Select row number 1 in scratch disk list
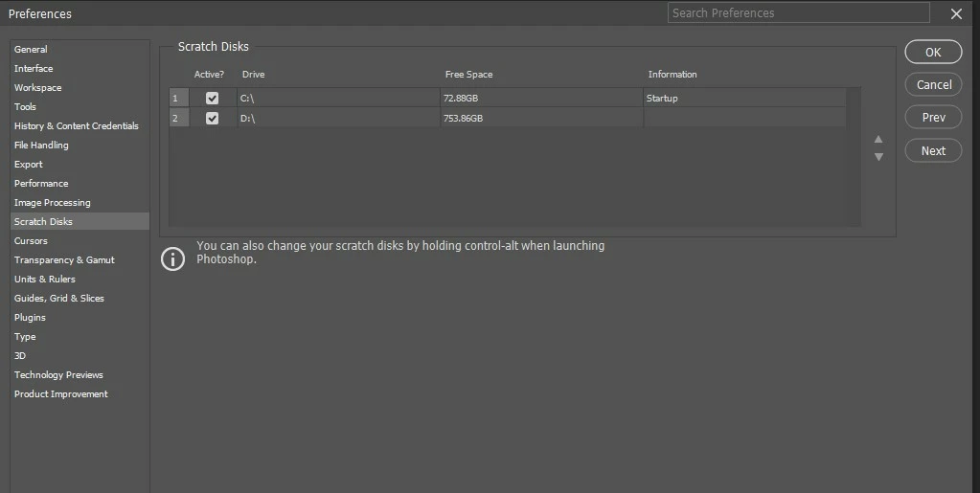The width and height of the screenshot is (980, 493). [x=179, y=98]
